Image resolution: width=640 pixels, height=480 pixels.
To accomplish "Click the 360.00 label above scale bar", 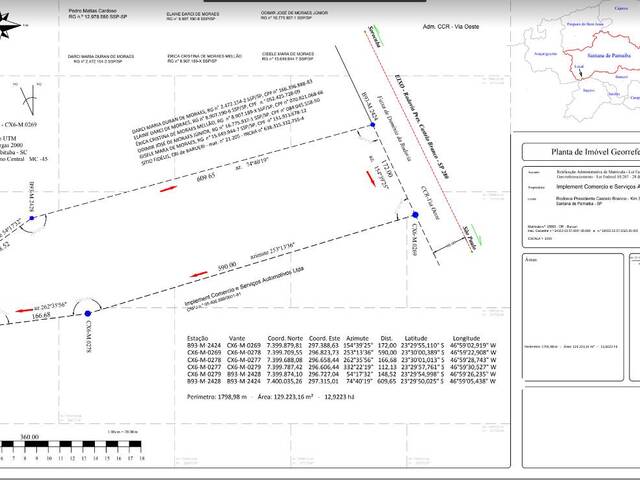I will click(30, 437).
